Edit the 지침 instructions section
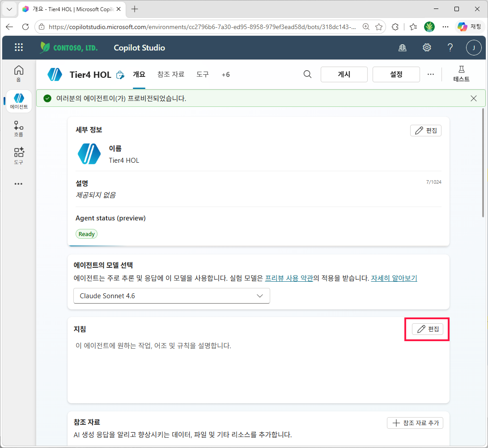This screenshot has height=448, width=488. 427,329
